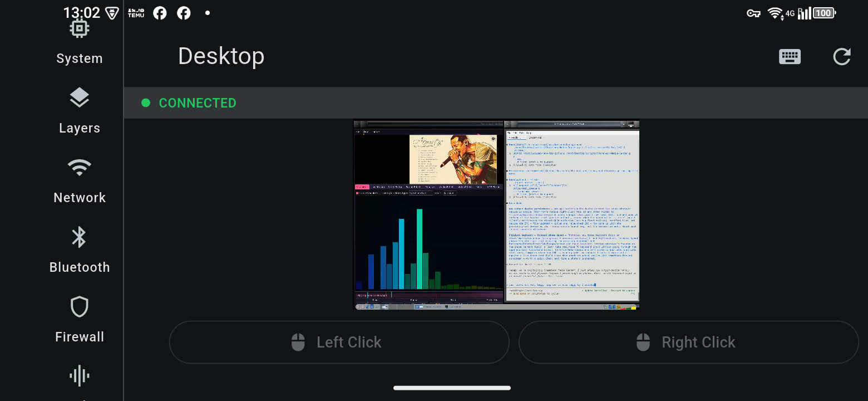The width and height of the screenshot is (868, 401).
Task: Tap the Desktop page title
Action: coord(221,56)
